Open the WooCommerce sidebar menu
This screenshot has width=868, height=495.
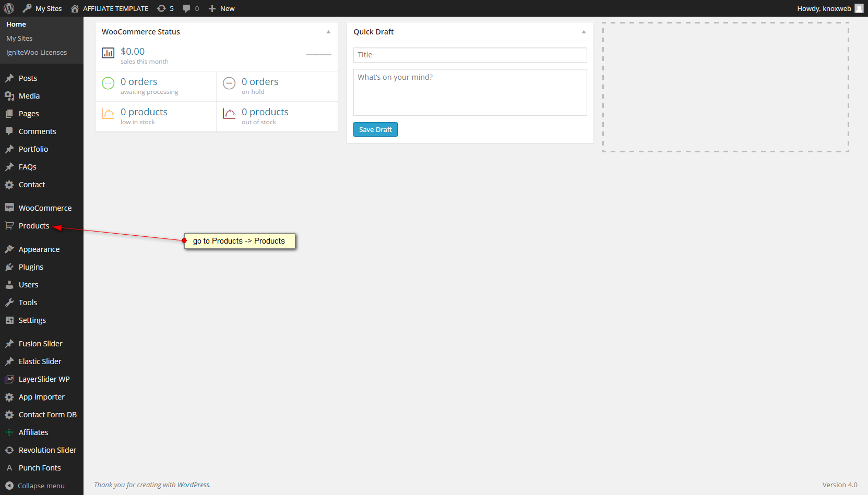45,208
